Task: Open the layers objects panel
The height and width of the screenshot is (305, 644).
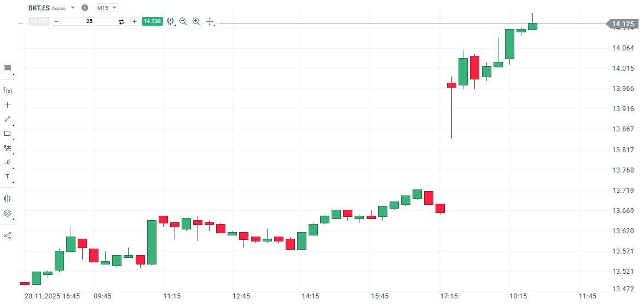Action: pos(8,213)
